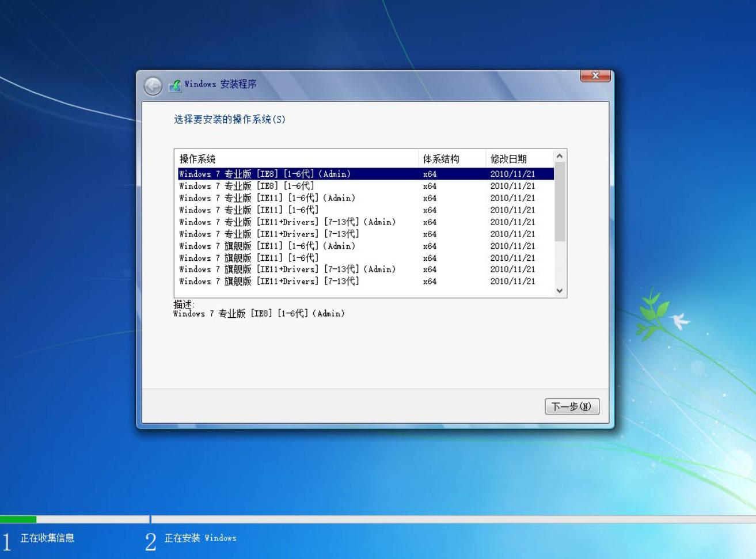Click the 体系结构 column header
This screenshot has height=559, width=756.
tap(452, 159)
